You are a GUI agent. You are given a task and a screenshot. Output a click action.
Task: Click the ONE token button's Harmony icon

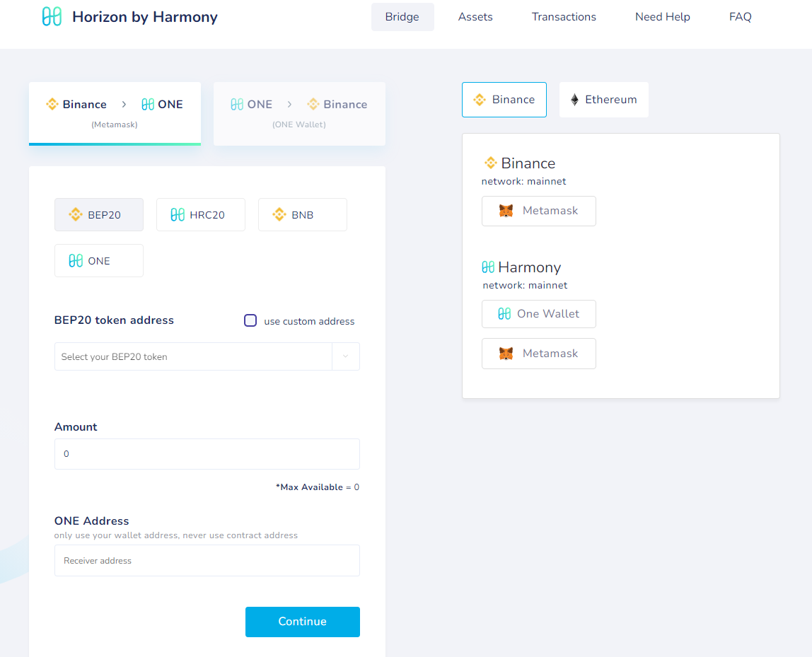click(x=76, y=260)
